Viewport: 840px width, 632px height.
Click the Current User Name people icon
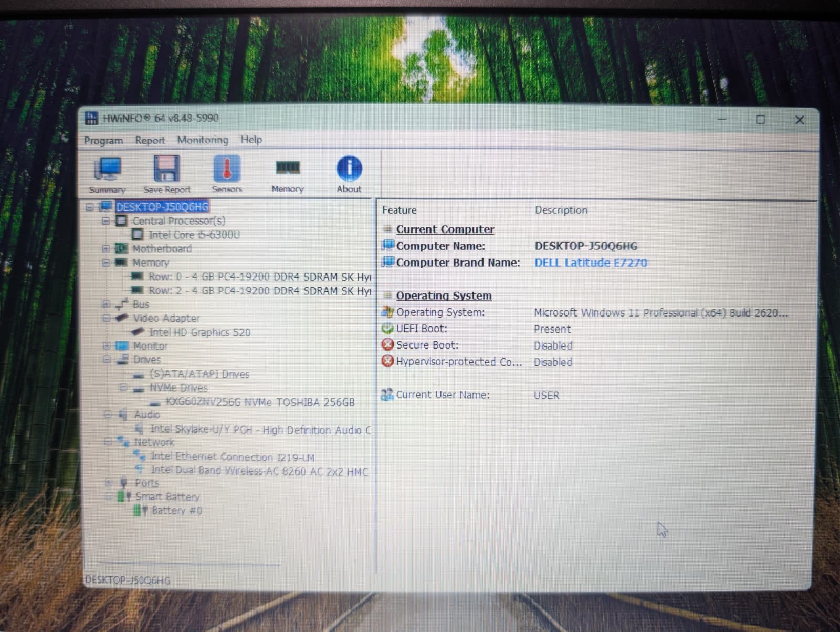point(387,394)
